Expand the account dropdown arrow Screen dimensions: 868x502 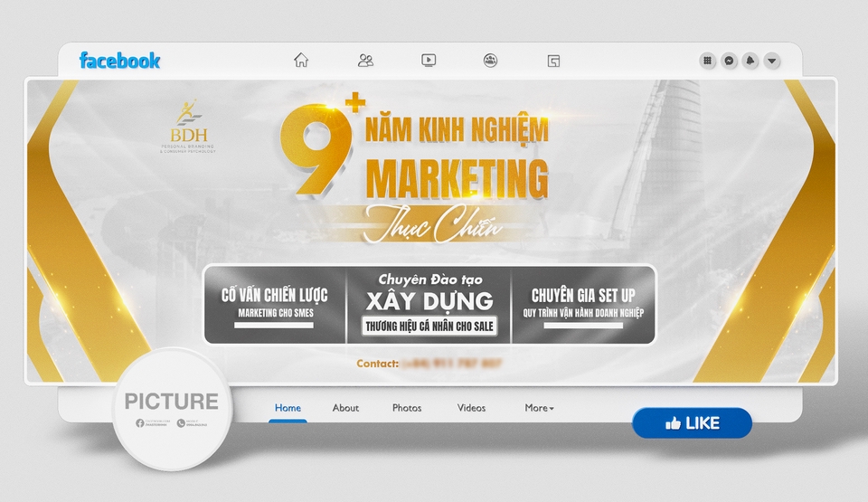click(771, 61)
